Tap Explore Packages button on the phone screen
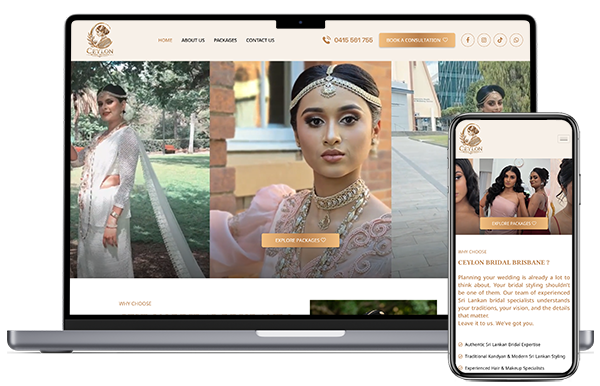The width and height of the screenshot is (600, 386). tap(514, 223)
